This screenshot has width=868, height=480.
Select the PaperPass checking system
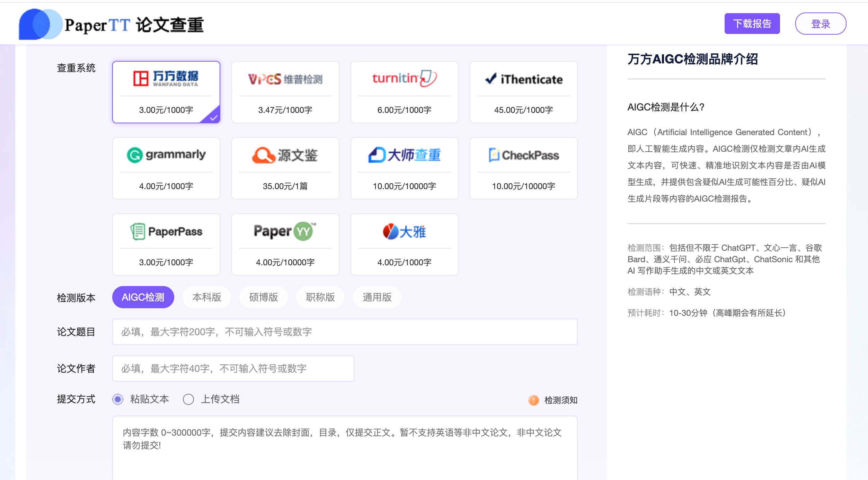tap(166, 245)
